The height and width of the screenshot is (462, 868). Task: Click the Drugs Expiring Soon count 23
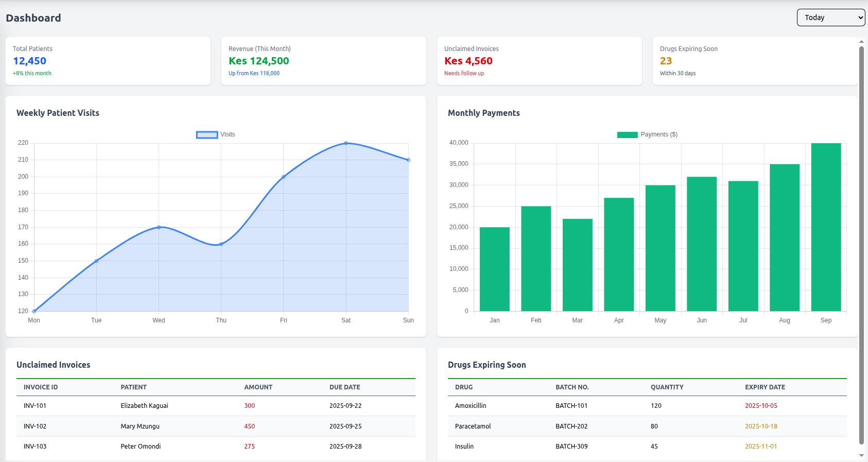[x=666, y=61]
